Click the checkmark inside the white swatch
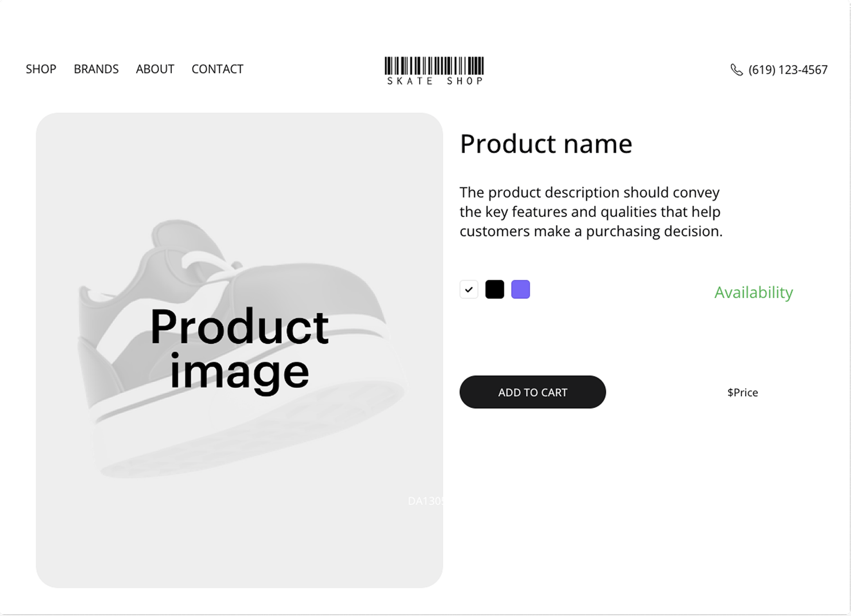The height and width of the screenshot is (616, 851). pos(469,290)
